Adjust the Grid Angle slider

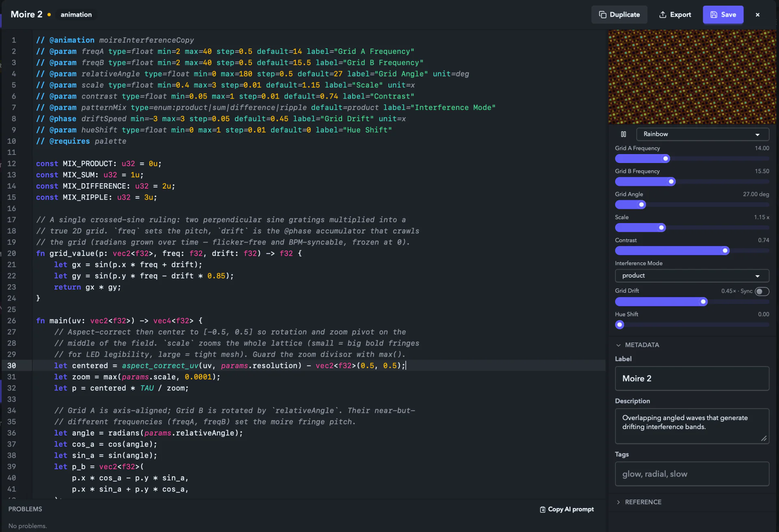coord(692,205)
